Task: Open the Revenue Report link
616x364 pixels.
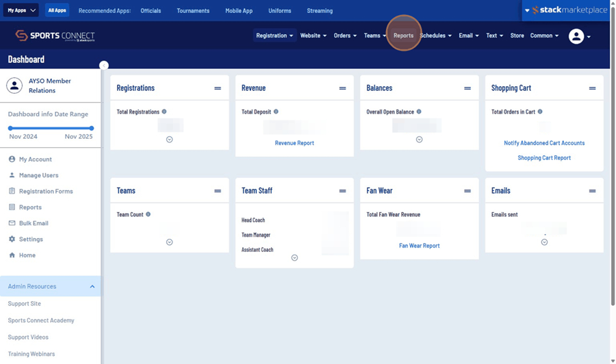Action: [x=294, y=143]
